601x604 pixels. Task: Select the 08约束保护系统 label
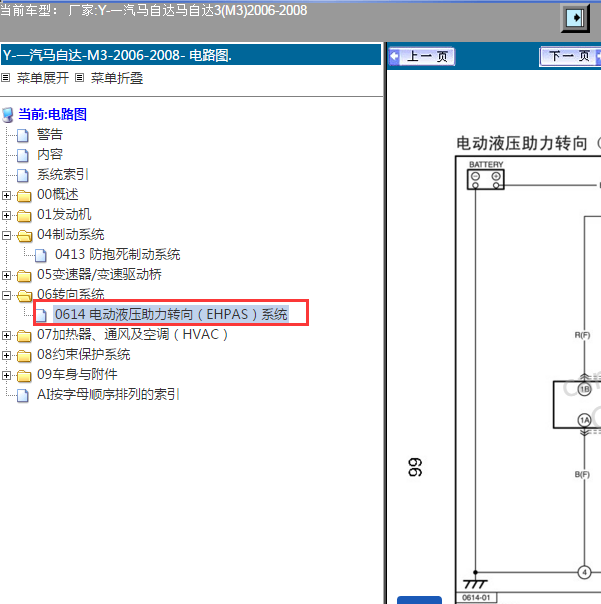click(x=84, y=355)
